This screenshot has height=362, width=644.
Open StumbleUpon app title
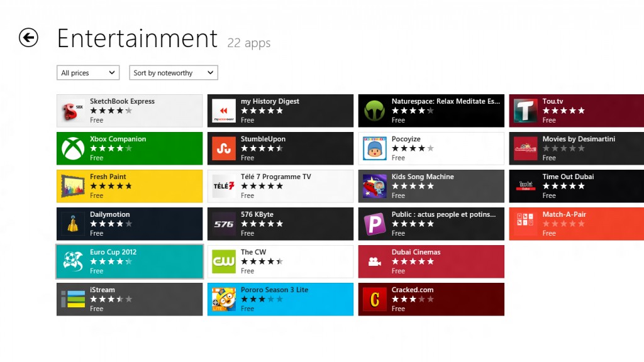click(x=263, y=139)
